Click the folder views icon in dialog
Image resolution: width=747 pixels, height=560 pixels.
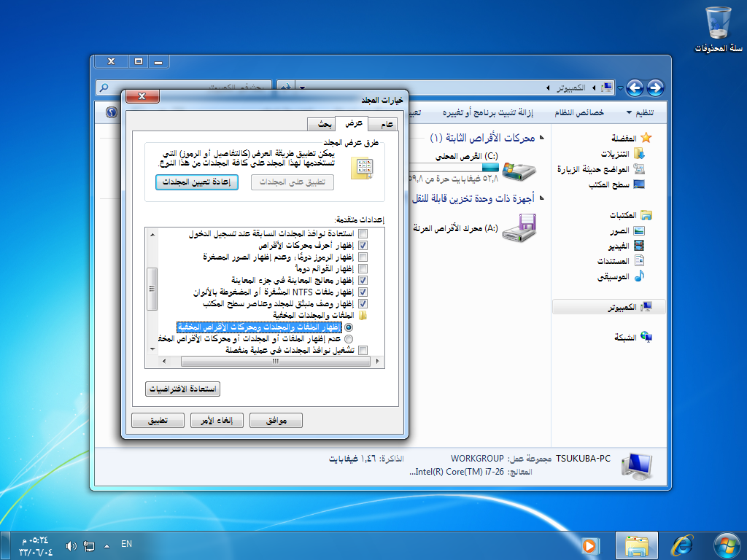pos(363,168)
